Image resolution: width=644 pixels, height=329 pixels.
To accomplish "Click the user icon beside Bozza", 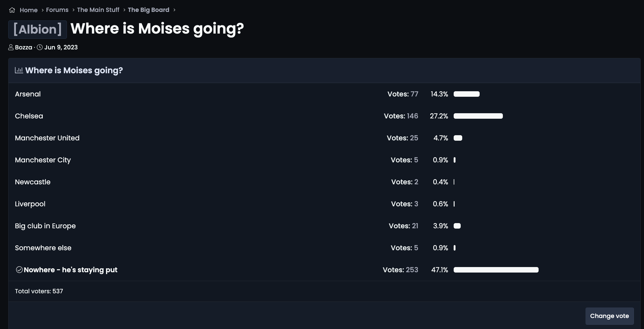I will point(11,47).
